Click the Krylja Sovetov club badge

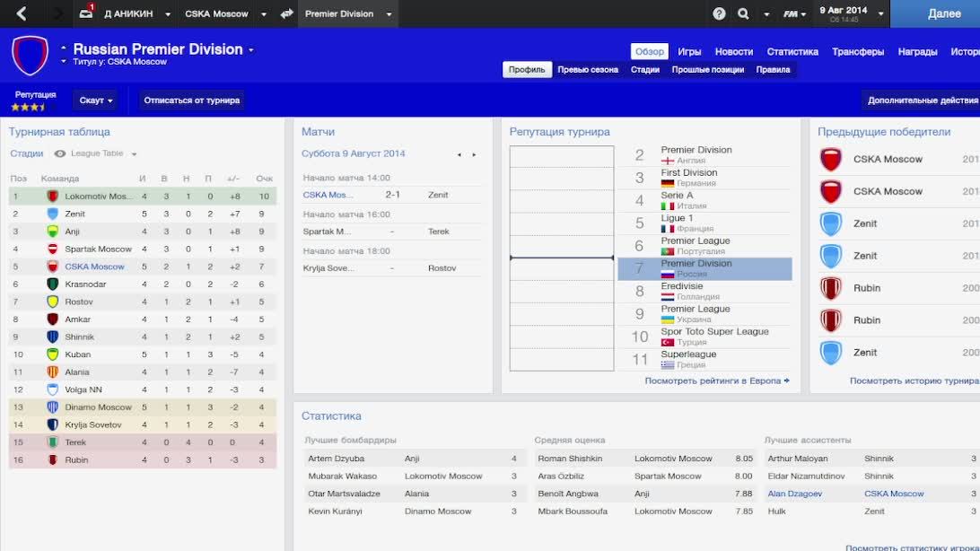(52, 424)
